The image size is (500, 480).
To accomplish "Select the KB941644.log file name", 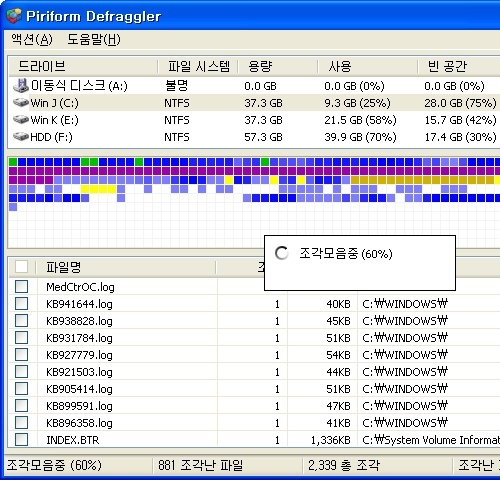I will click(x=79, y=304).
